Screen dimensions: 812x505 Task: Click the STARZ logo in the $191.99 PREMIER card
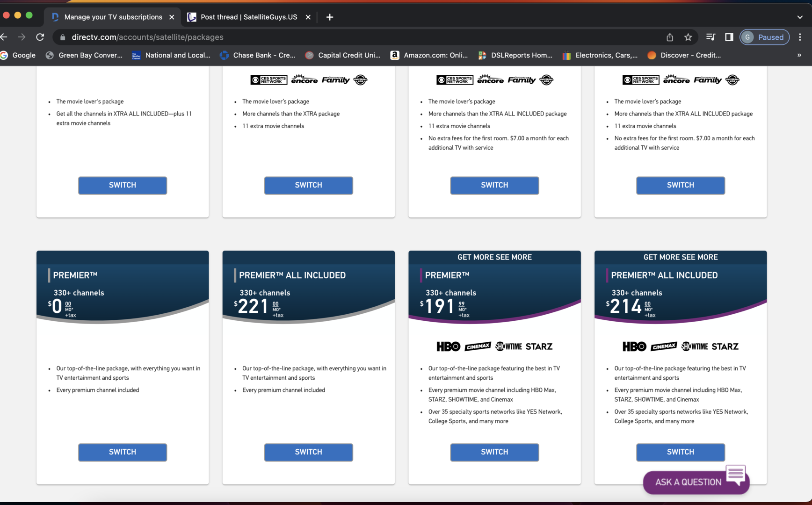[539, 346]
